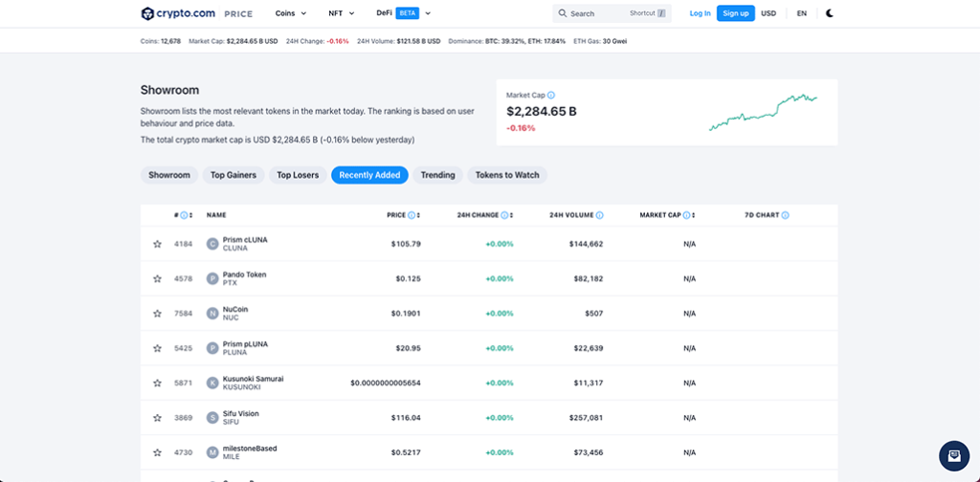Favorite Sifu Vision with star
Image resolution: width=980 pixels, height=482 pixels.
157,418
